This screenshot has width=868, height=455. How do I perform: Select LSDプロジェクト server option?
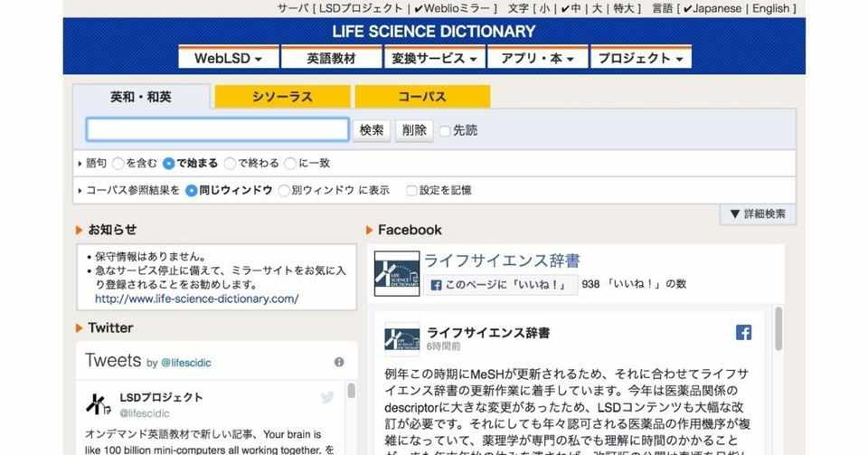point(361,8)
